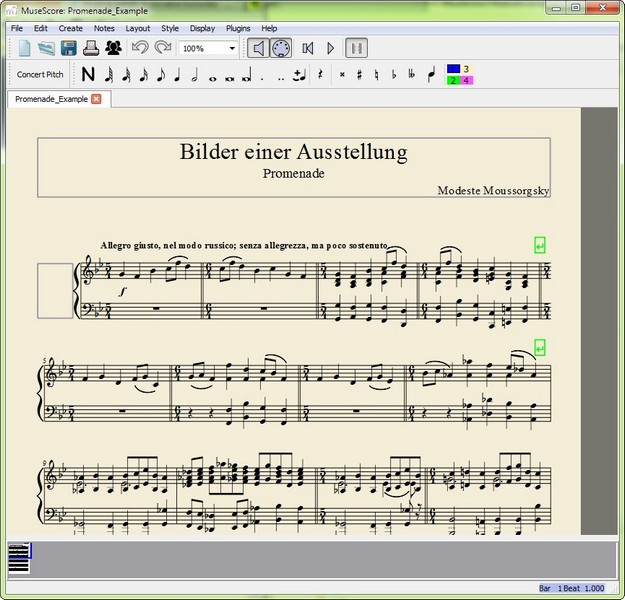Flip the note stem direction
This screenshot has height=600, width=625.
[431, 75]
